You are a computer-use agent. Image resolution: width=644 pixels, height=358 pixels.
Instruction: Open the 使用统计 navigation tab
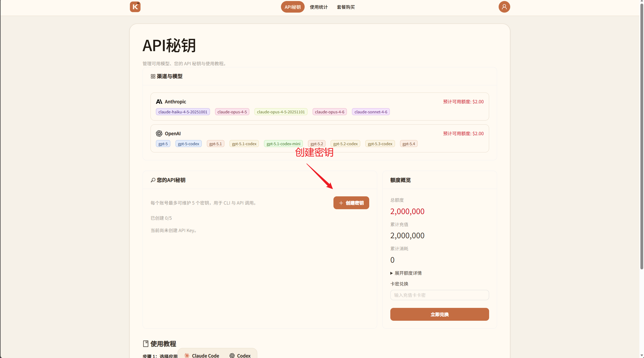(x=319, y=7)
